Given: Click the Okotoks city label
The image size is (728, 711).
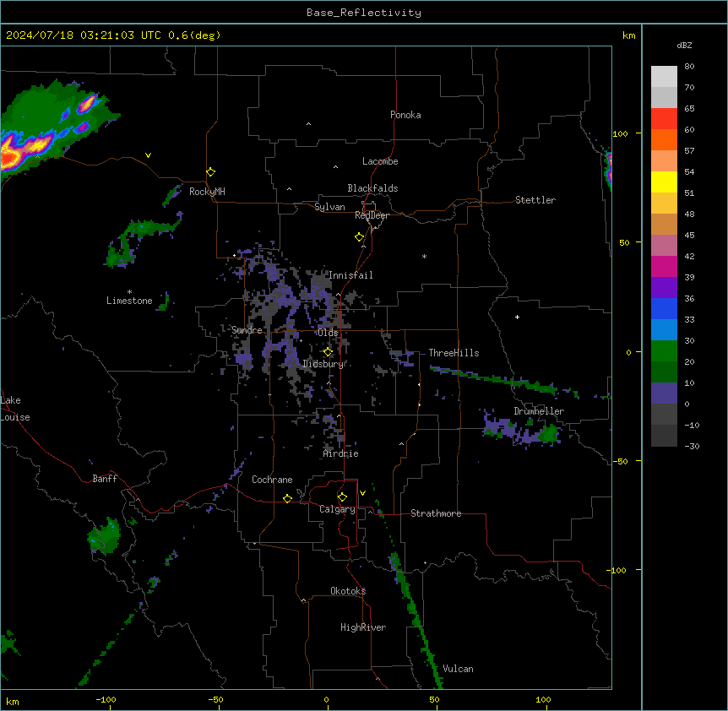Looking at the screenshot, I should (348, 591).
